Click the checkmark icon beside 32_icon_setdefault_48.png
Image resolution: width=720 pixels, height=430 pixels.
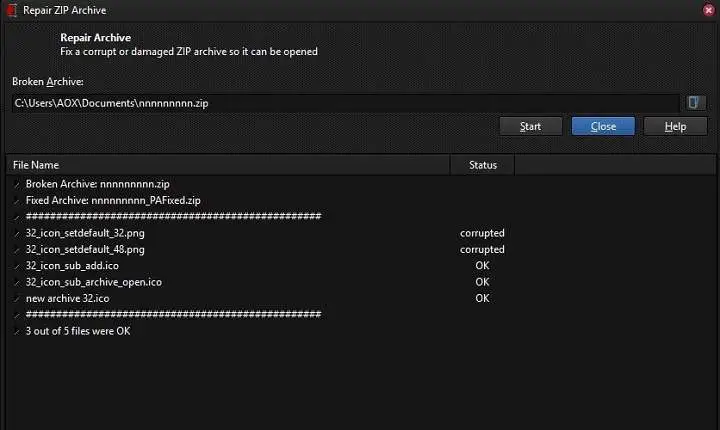point(17,250)
